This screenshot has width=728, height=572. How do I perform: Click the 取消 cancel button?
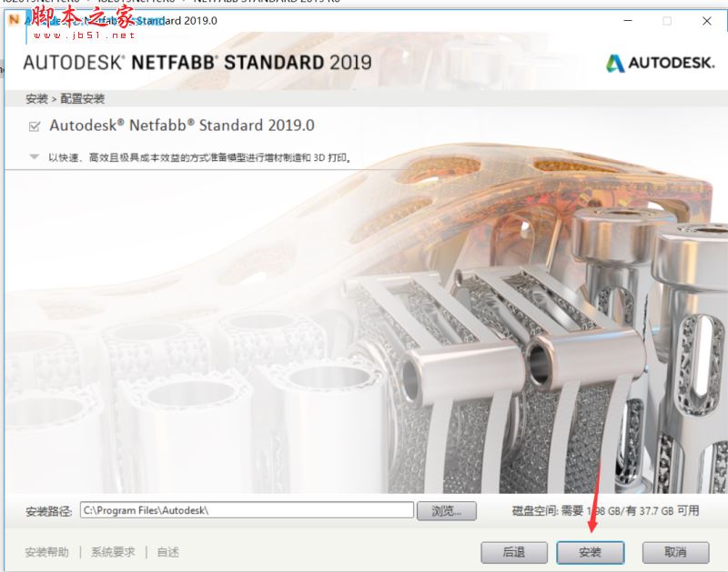[675, 552]
